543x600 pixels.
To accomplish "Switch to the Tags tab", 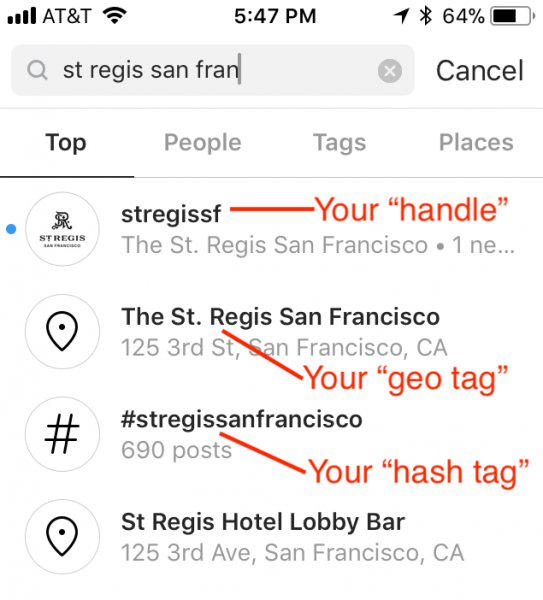I will click(339, 143).
